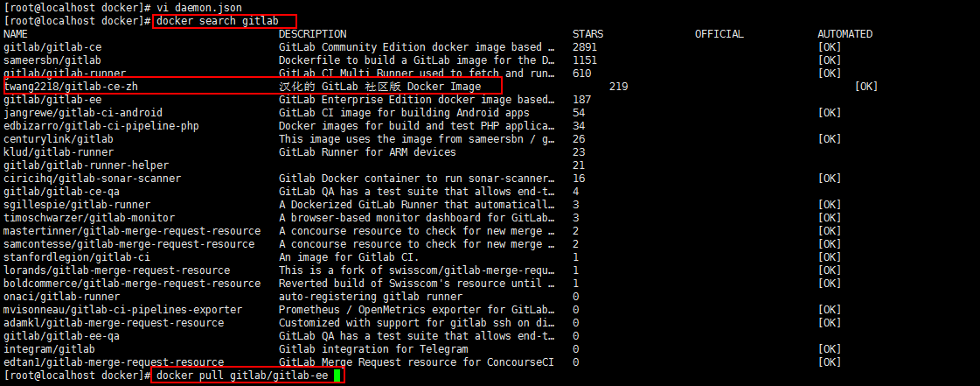
Task: Click the 219 stars value
Action: click(618, 87)
